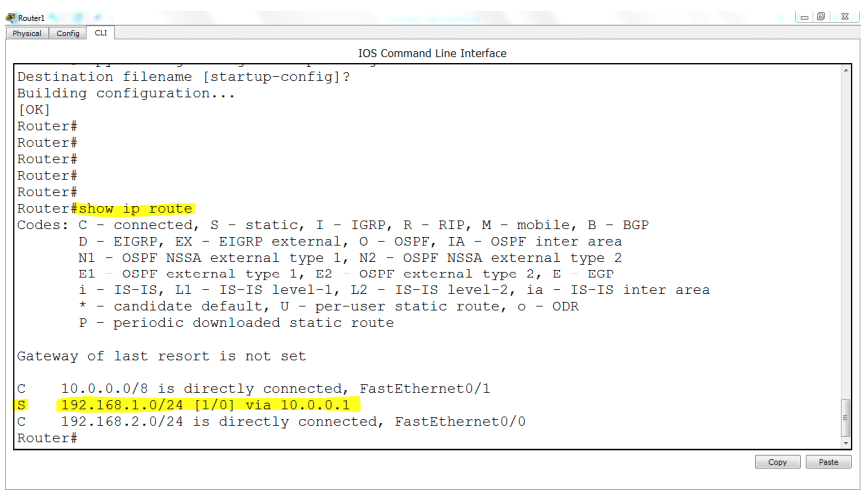Click the '[OK]' output line
Image resolution: width=865 pixels, height=495 pixels.
34,110
